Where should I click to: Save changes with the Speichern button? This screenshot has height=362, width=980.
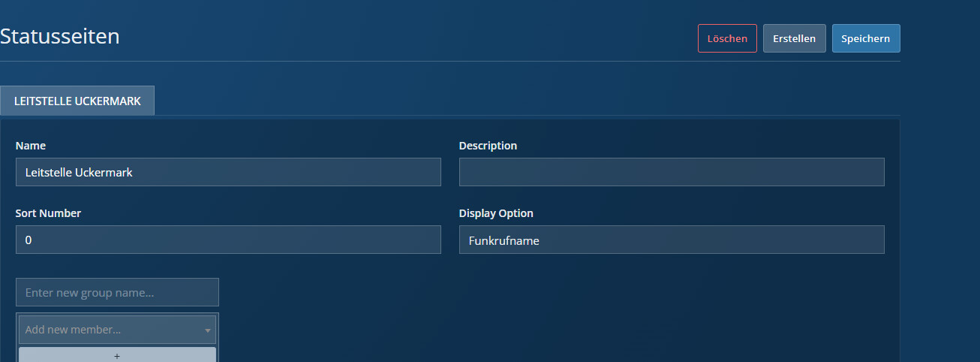pos(865,38)
